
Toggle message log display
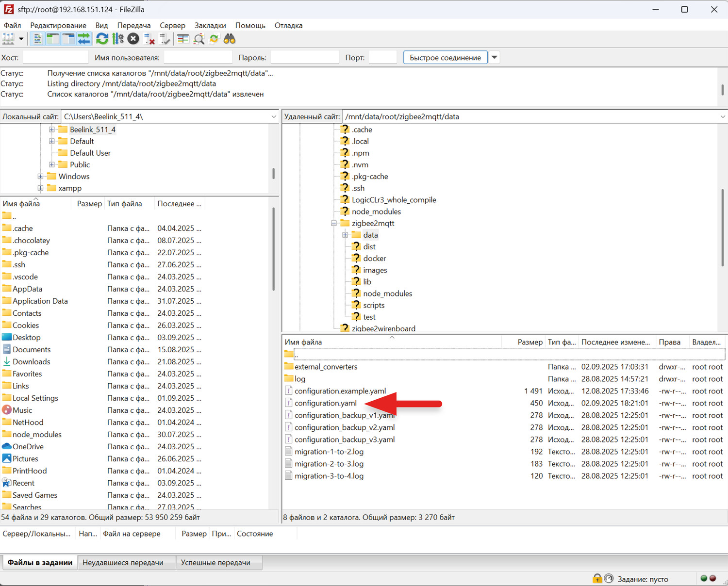(x=37, y=39)
